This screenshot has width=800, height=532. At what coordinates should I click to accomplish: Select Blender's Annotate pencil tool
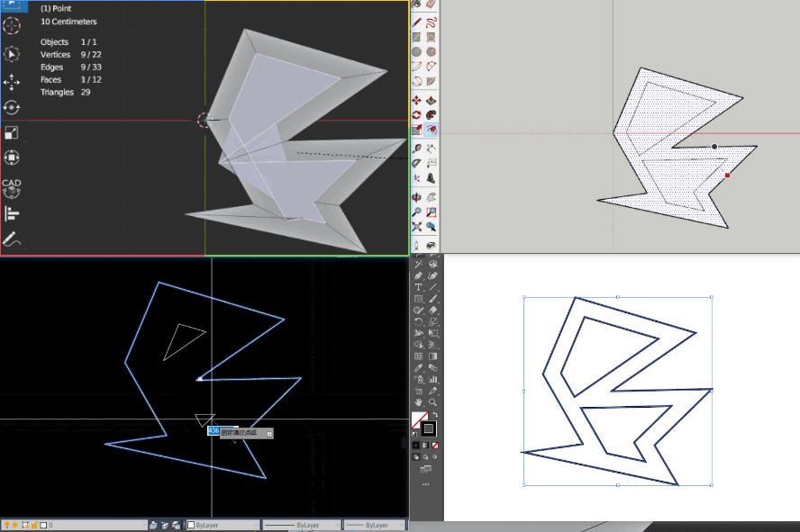11,239
